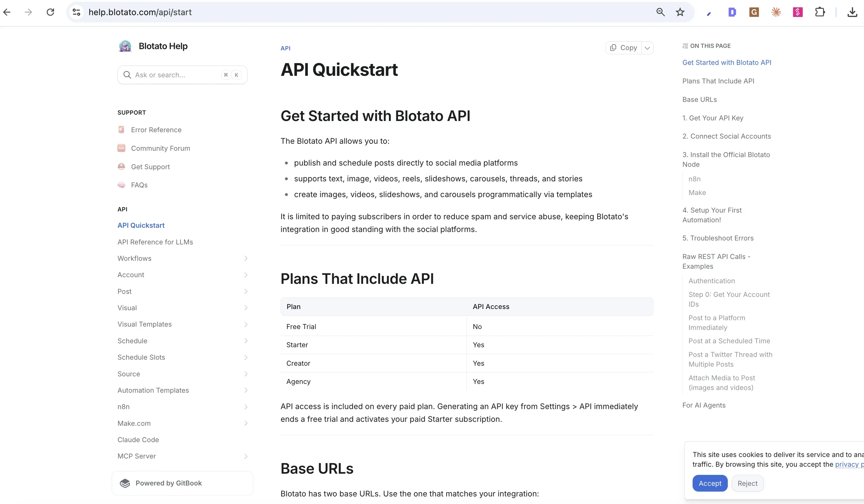Expand the Schedule Slots section

246,357
